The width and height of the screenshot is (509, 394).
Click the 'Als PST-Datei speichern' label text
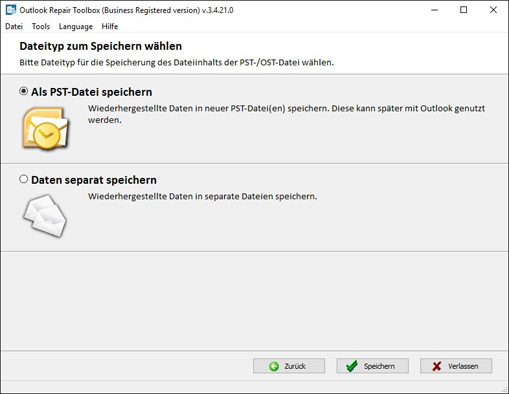[x=92, y=92]
